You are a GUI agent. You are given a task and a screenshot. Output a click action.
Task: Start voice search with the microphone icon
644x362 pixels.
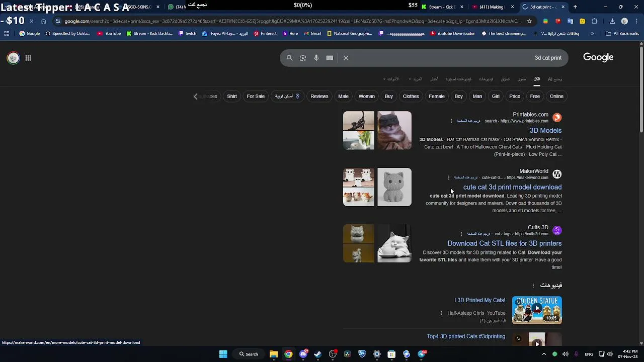point(316,58)
